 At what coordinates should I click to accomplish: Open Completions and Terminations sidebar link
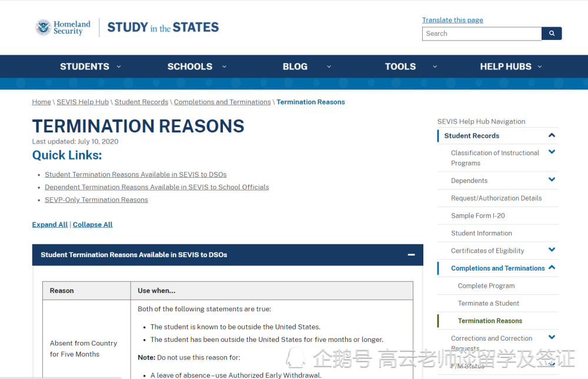497,268
